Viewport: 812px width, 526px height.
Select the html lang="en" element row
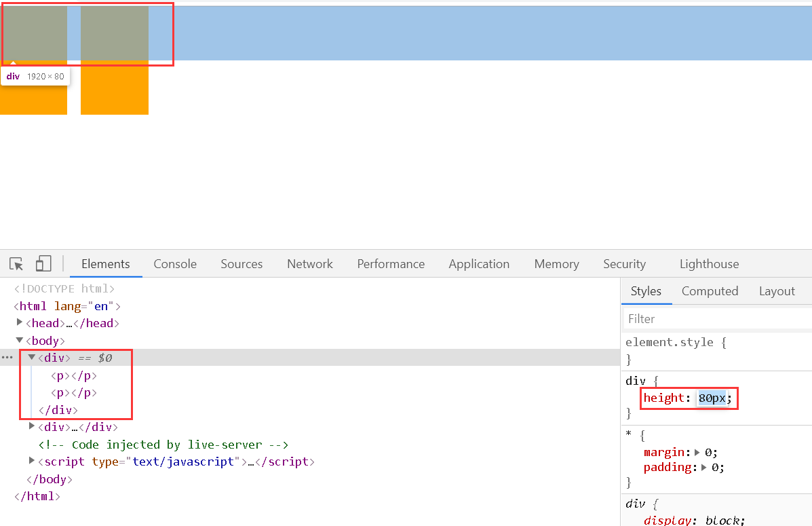click(67, 306)
